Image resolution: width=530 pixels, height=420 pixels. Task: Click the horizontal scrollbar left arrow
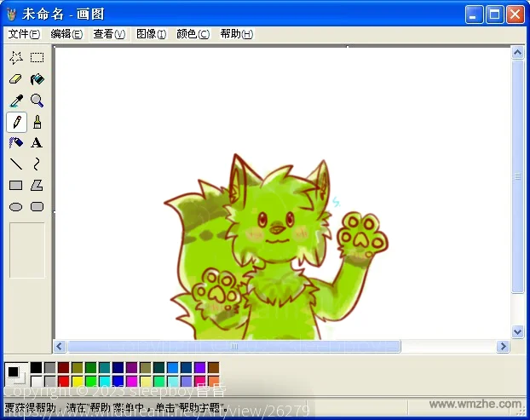coord(60,347)
